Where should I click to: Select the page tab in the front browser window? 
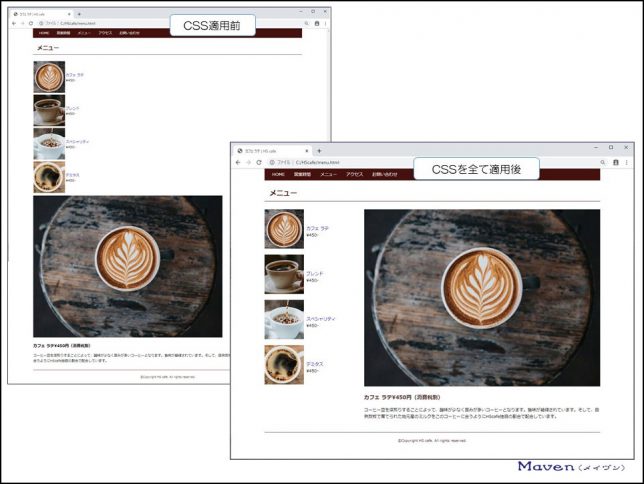271,151
